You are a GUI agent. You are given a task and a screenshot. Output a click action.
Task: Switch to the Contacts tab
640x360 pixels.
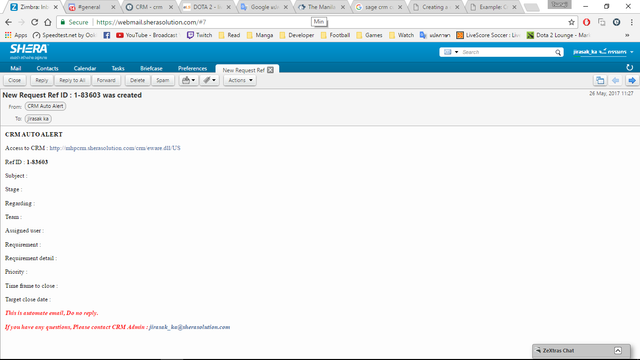[x=47, y=68]
